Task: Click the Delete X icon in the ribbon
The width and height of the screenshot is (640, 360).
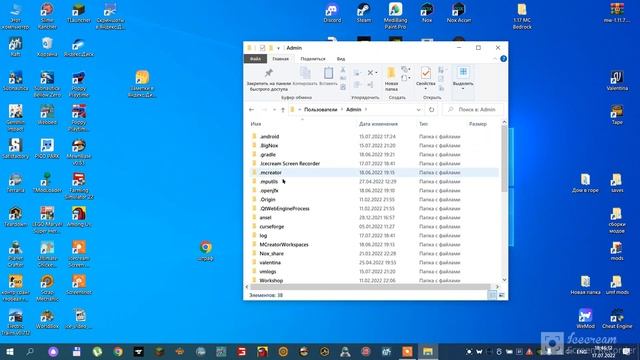Action: [370, 73]
